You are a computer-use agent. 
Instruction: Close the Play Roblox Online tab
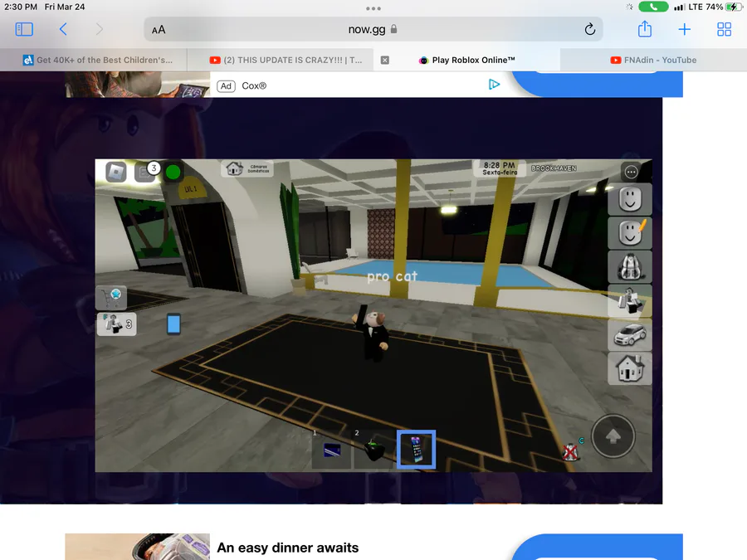385,60
